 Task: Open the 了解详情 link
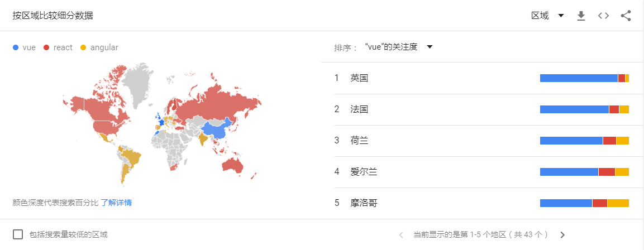[116, 203]
